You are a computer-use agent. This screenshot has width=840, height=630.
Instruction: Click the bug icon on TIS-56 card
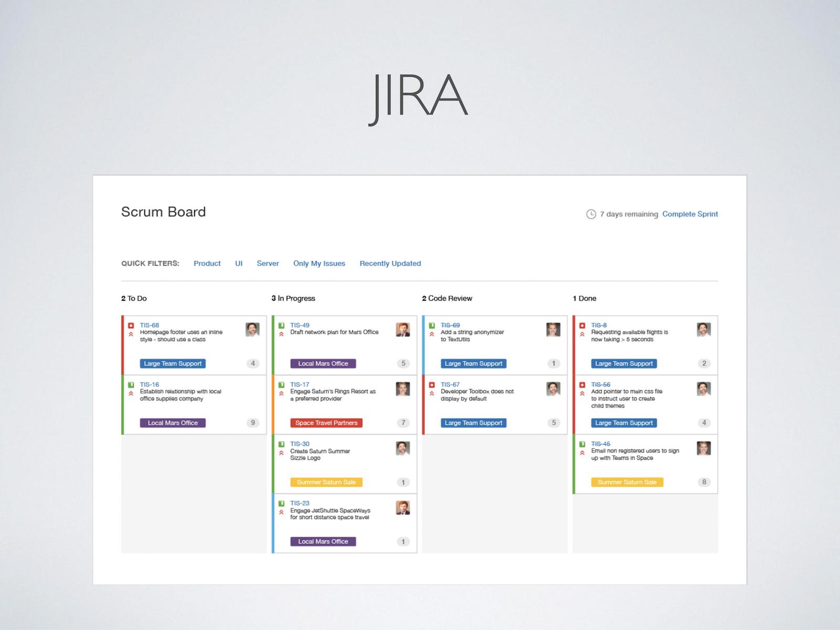coord(582,385)
